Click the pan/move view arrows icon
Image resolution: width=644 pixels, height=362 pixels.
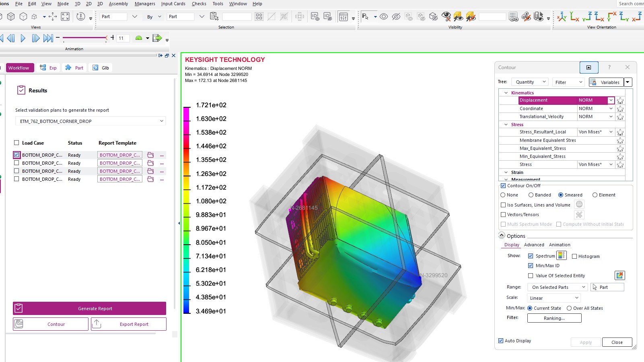pyautogui.click(x=53, y=16)
